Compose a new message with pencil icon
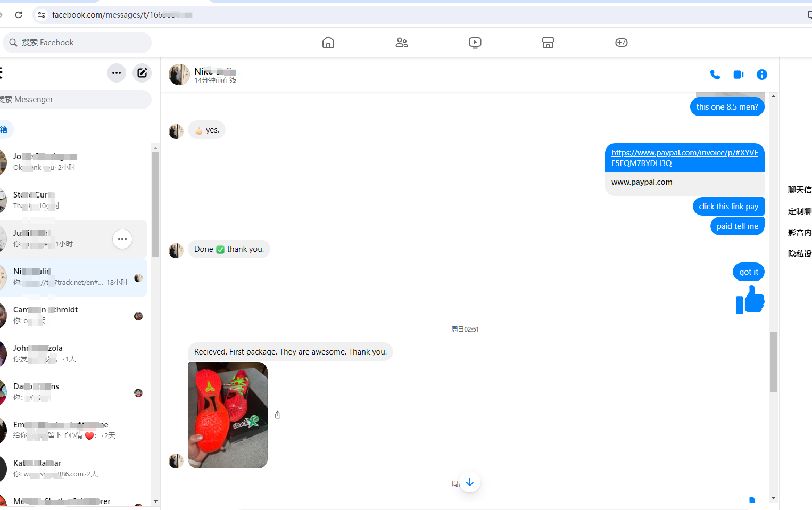 coord(142,73)
